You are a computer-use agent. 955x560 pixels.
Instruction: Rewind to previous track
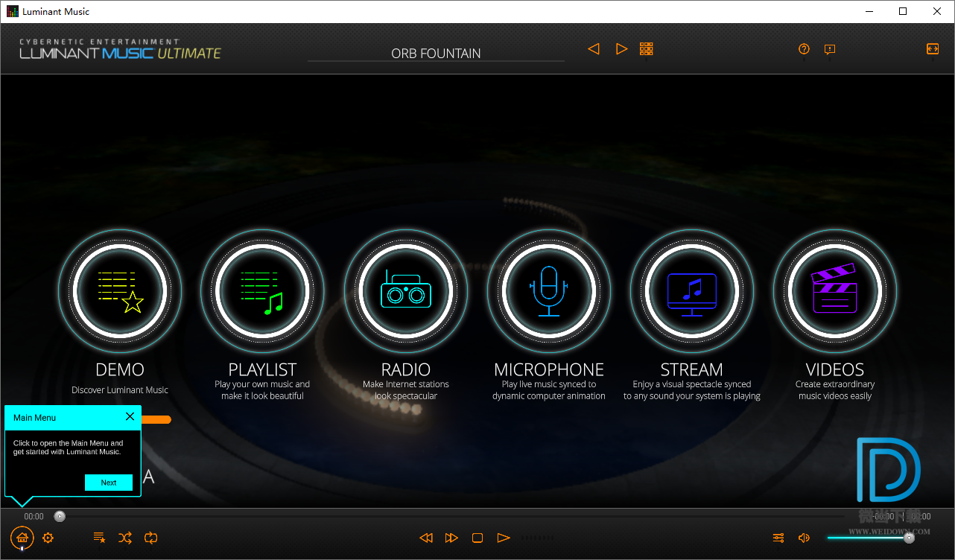(426, 538)
